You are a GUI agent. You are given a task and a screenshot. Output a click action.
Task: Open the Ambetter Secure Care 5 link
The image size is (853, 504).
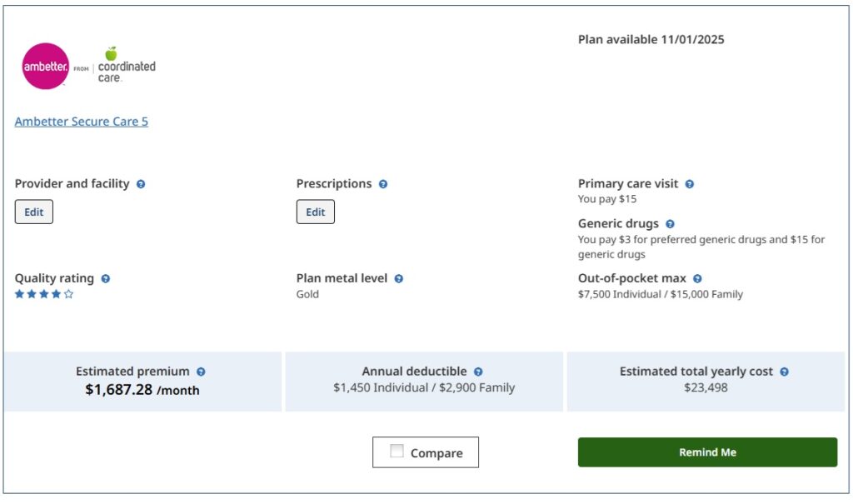pyautogui.click(x=82, y=122)
